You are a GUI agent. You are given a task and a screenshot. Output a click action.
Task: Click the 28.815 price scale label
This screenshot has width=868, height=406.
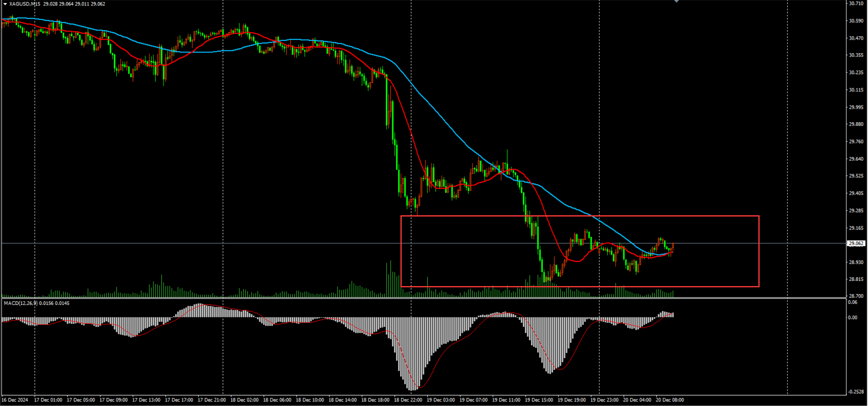(x=856, y=280)
